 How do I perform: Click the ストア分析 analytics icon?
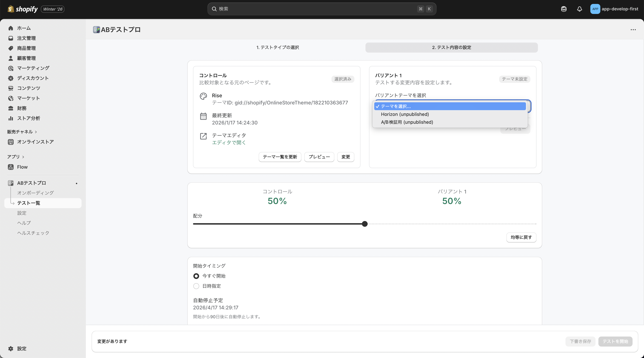pyautogui.click(x=11, y=118)
